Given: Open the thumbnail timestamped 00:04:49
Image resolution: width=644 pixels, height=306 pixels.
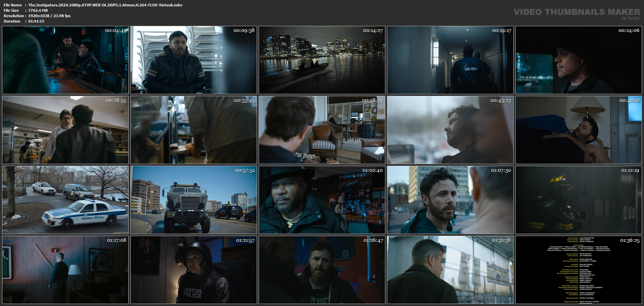Looking at the screenshot, I should click(66, 60).
